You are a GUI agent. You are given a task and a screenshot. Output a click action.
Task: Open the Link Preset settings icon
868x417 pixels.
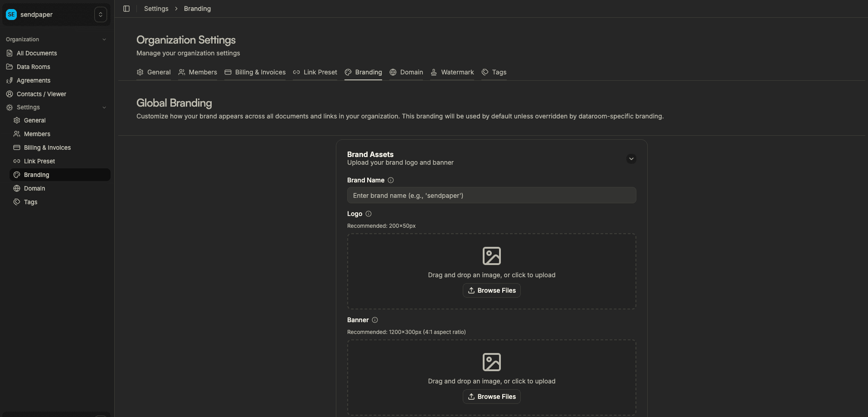296,72
